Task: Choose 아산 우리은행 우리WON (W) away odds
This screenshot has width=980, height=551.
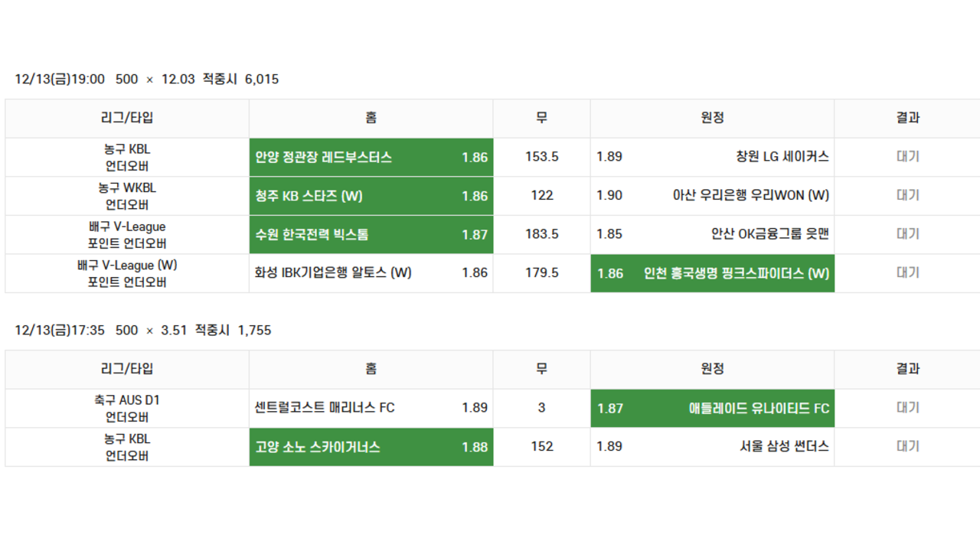Action: coord(712,196)
